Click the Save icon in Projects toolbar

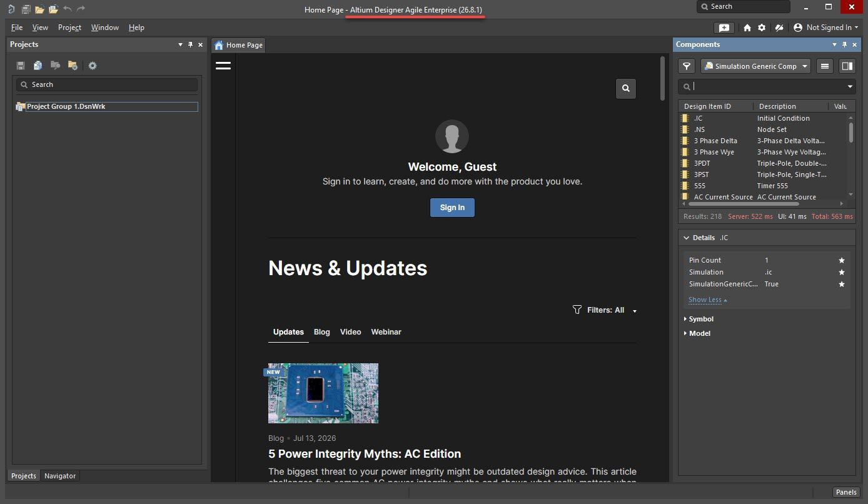click(x=21, y=66)
